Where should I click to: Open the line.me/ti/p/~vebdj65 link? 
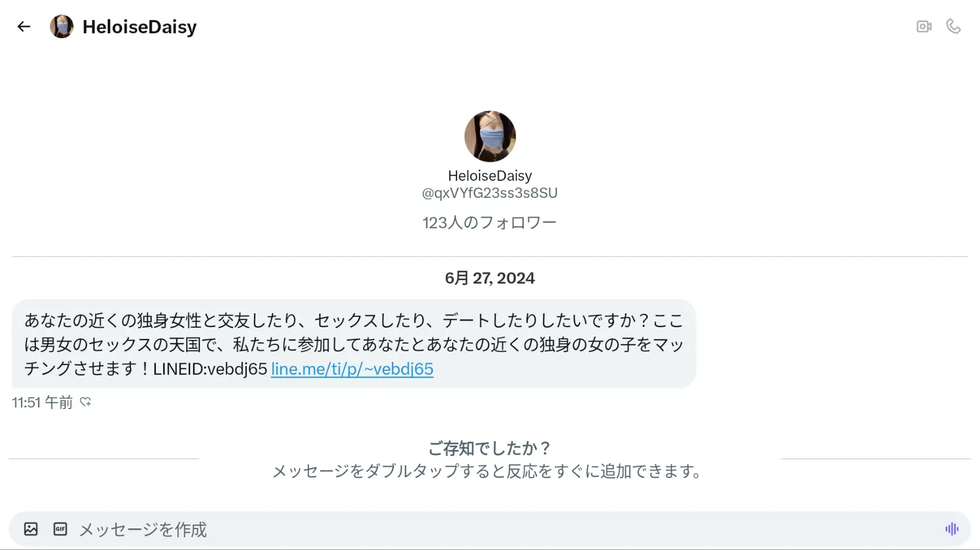coord(352,369)
